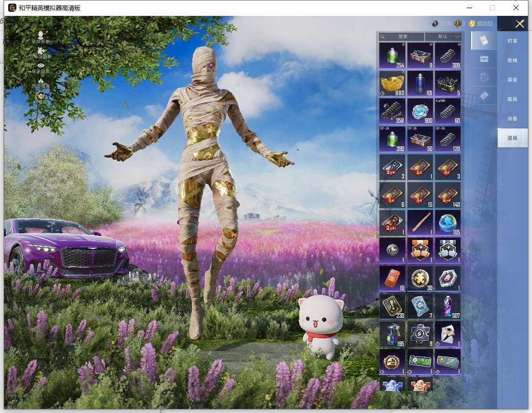Select the gold 1-day card with 6

pos(392,195)
